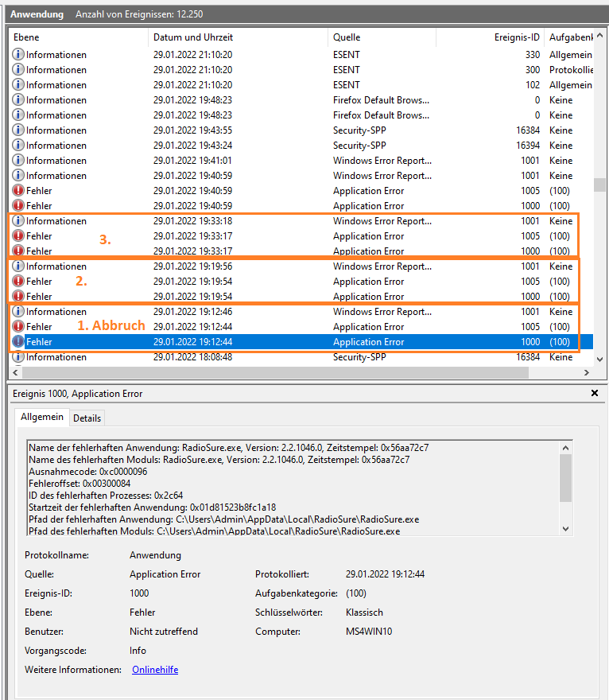Click event list scroll down arrow
This screenshot has height=700, width=609.
tap(599, 360)
